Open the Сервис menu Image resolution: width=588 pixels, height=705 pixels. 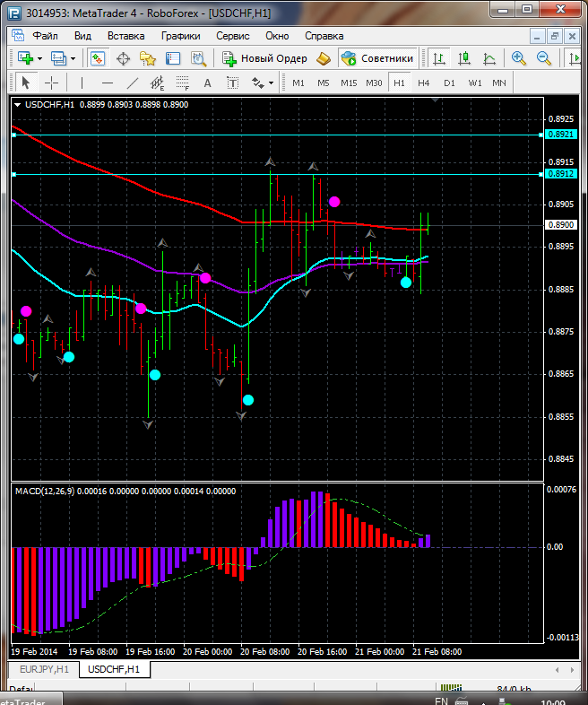click(235, 36)
